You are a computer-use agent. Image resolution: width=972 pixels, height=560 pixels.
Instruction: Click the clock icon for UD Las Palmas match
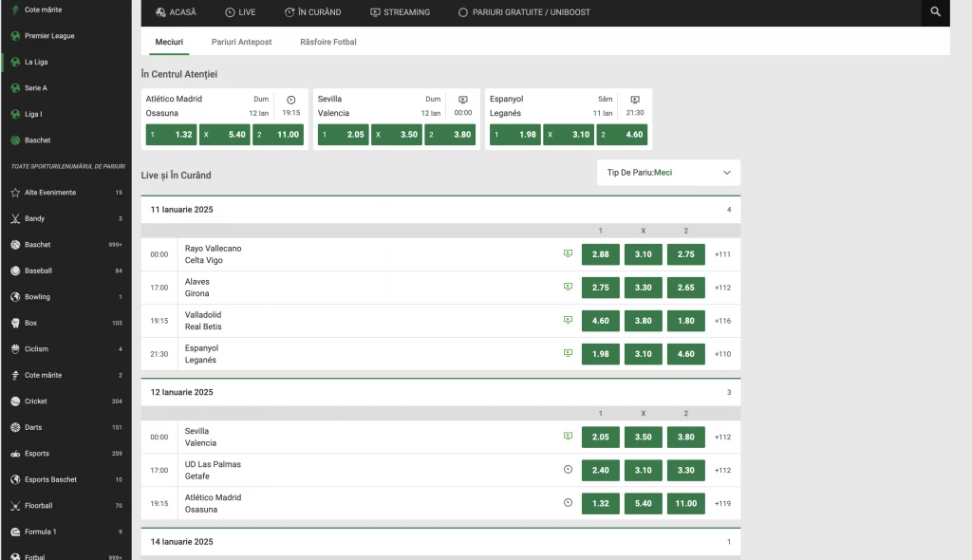tap(568, 470)
